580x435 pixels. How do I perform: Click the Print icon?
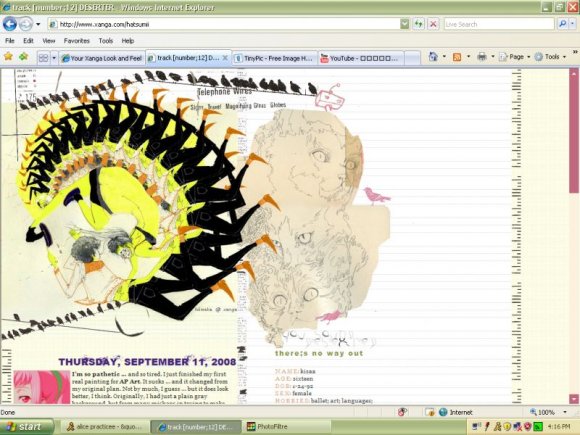(482, 57)
